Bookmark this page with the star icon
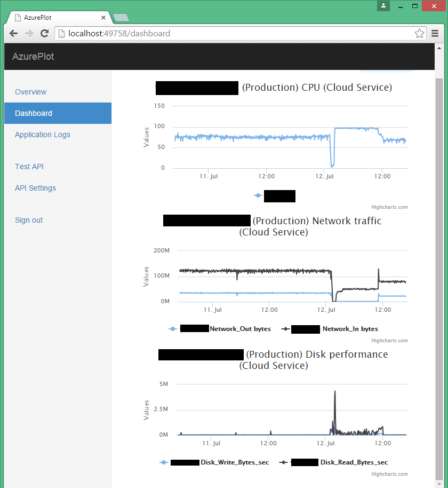 419,34
